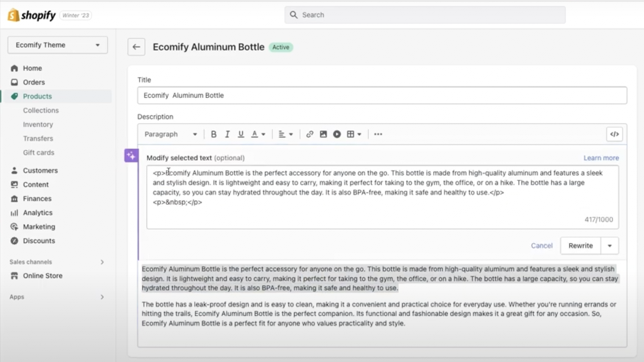Insert an image into description
Image resolution: width=644 pixels, height=362 pixels.
tap(323, 134)
